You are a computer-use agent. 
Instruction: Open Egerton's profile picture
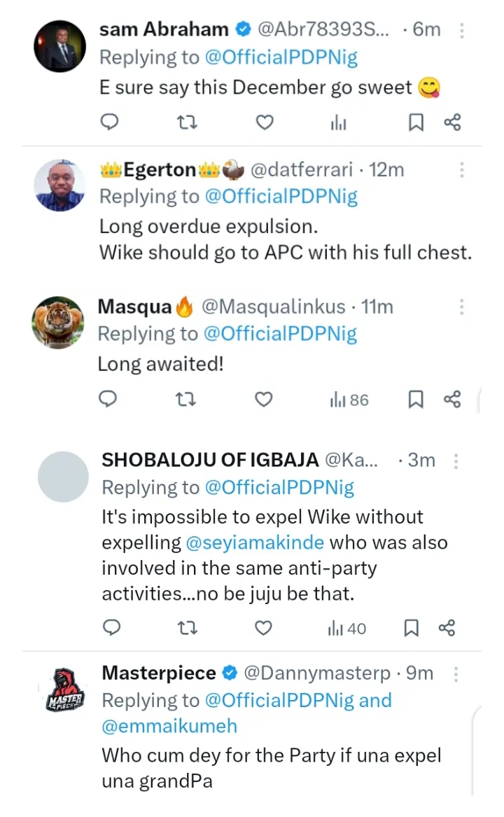pyautogui.click(x=60, y=186)
